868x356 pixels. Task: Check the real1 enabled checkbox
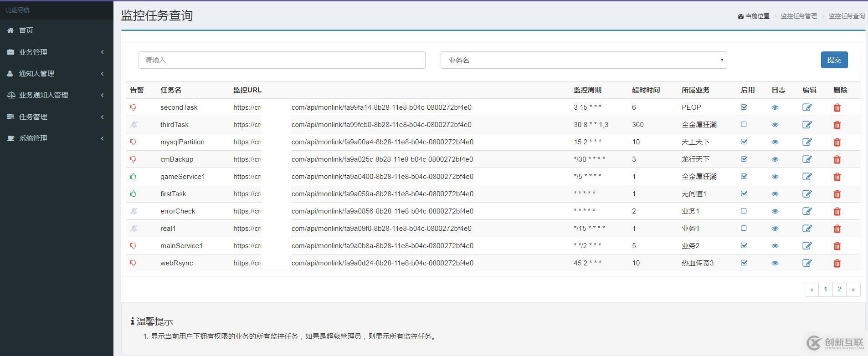pos(744,228)
